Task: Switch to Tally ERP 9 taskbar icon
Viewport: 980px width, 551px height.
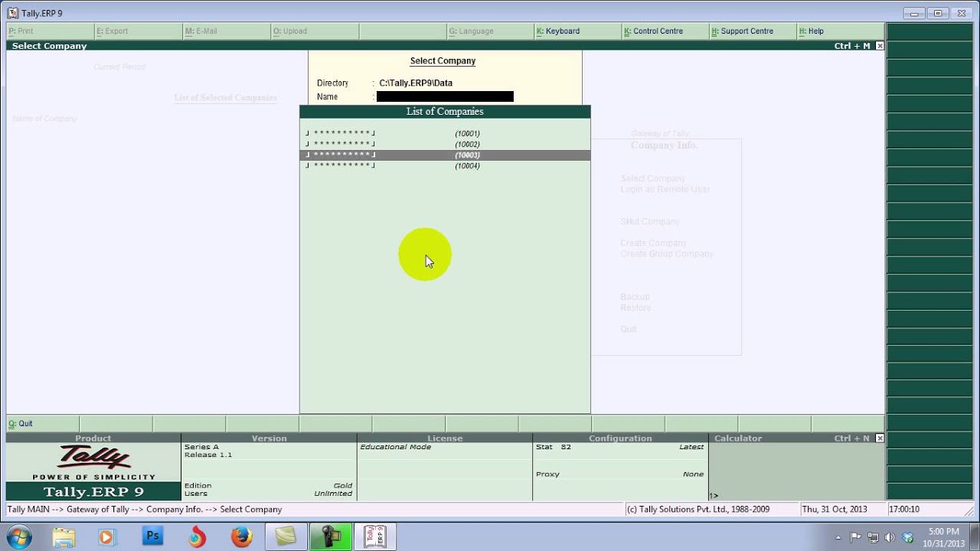Action: pyautogui.click(x=375, y=536)
